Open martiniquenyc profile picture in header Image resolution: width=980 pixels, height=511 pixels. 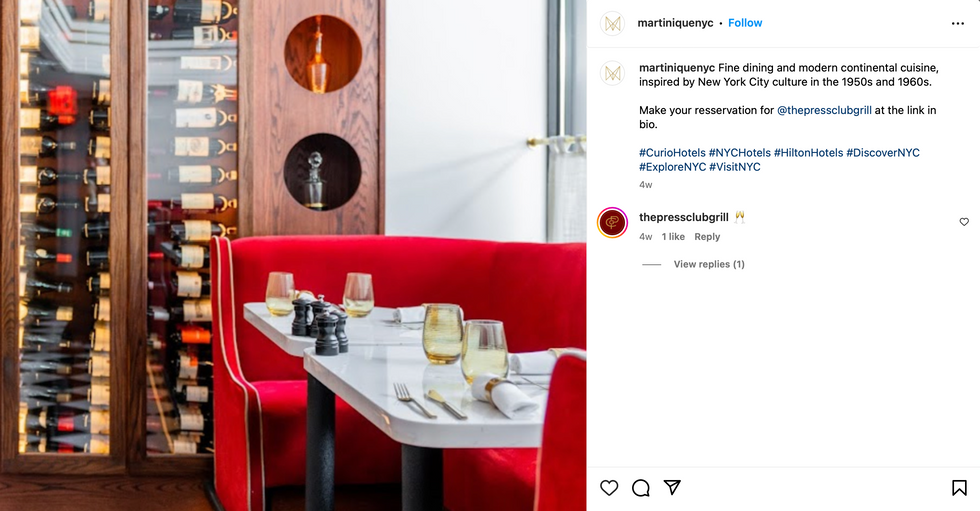[612, 24]
